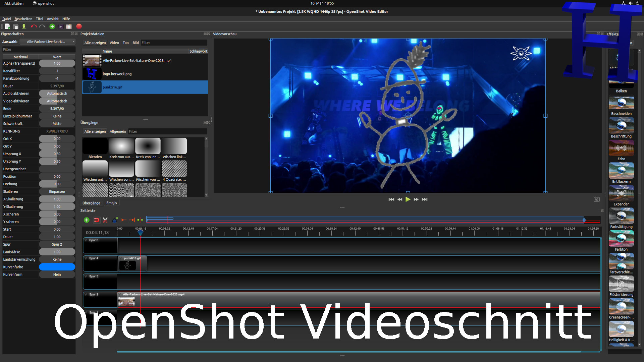This screenshot has width=644, height=362.
Task: Open Aktivitäten overview
Action: [14, 3]
